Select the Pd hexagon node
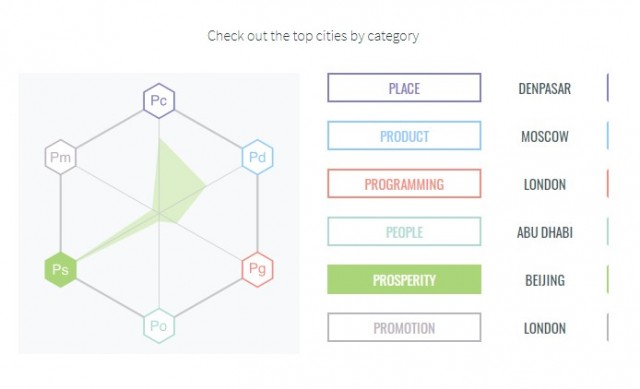Viewport: 640px width, 389px height. (x=257, y=157)
